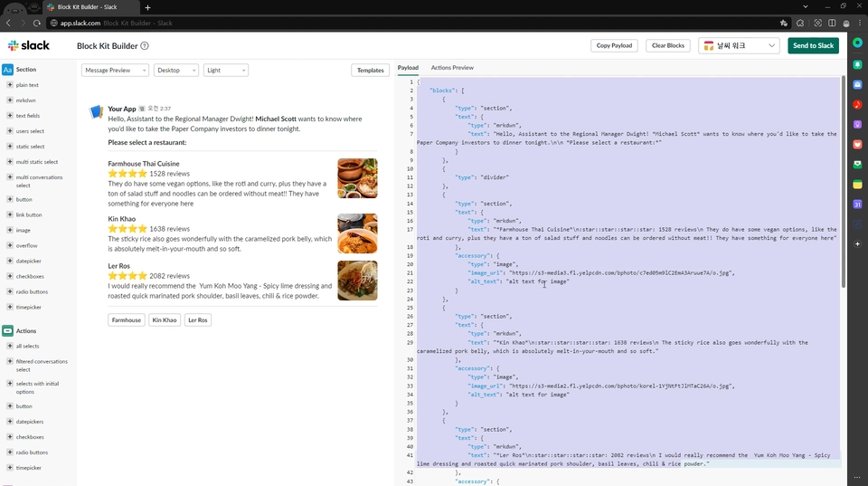
Task: Click the Copy Payload button
Action: [x=614, y=45]
